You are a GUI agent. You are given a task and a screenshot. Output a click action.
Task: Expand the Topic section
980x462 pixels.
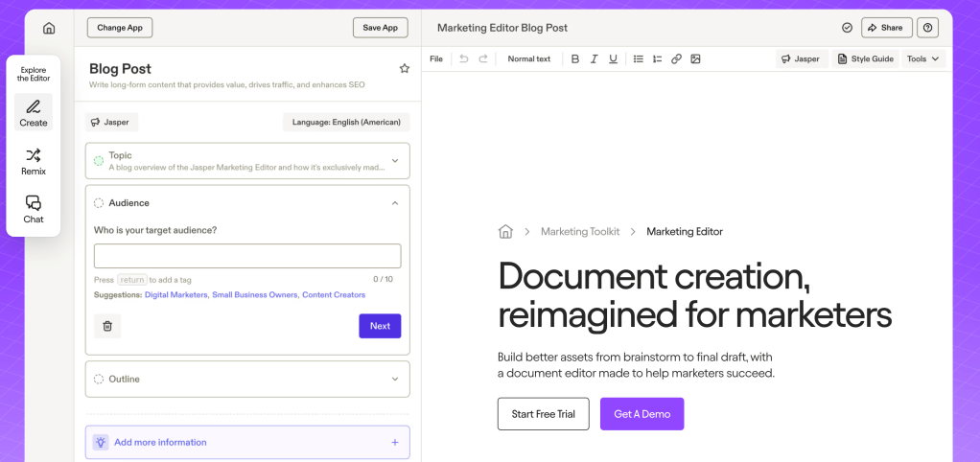click(394, 161)
